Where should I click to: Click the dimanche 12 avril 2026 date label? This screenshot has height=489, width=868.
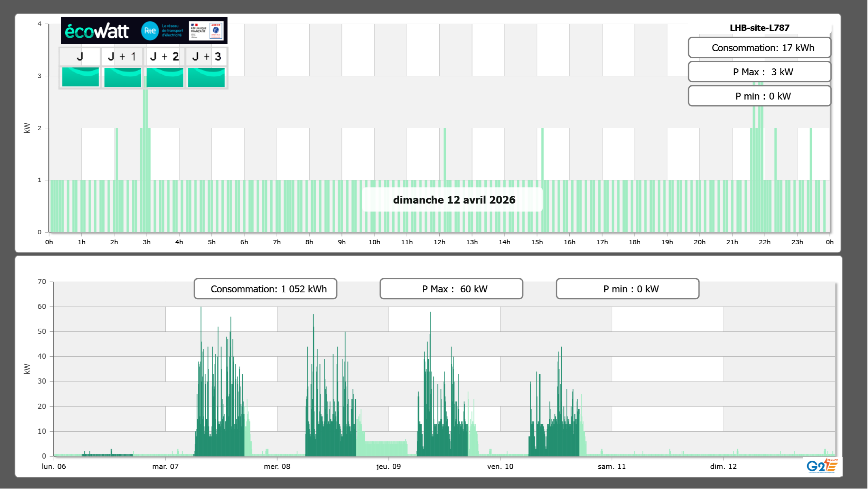(x=454, y=200)
